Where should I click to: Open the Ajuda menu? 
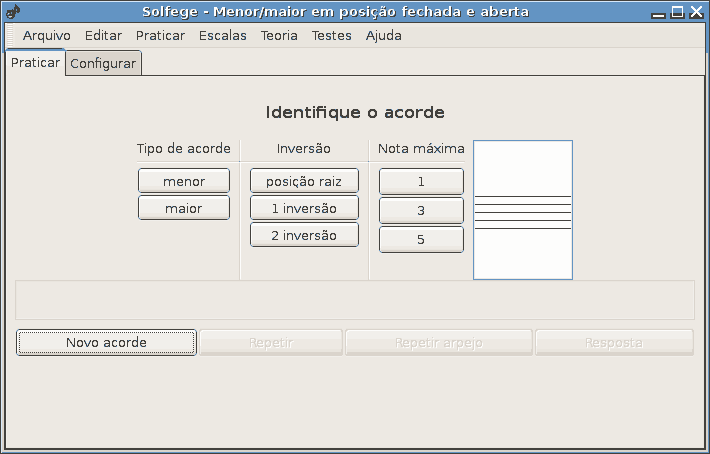(x=384, y=35)
